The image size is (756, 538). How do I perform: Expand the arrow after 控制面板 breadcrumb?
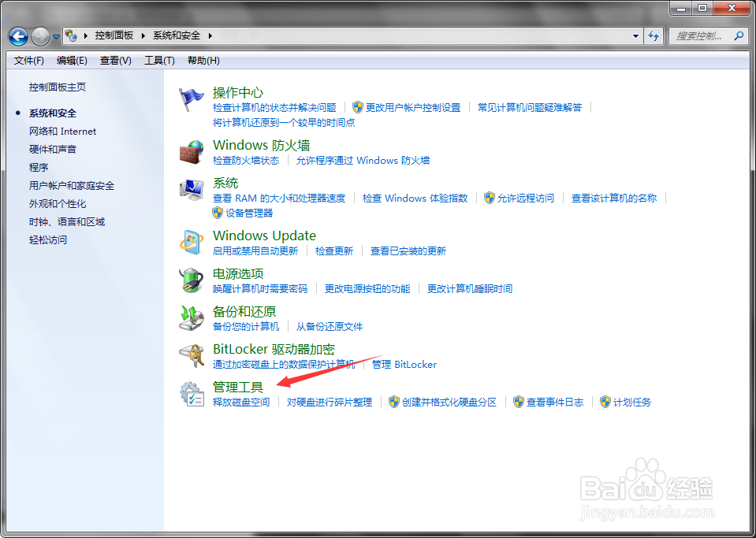[143, 35]
